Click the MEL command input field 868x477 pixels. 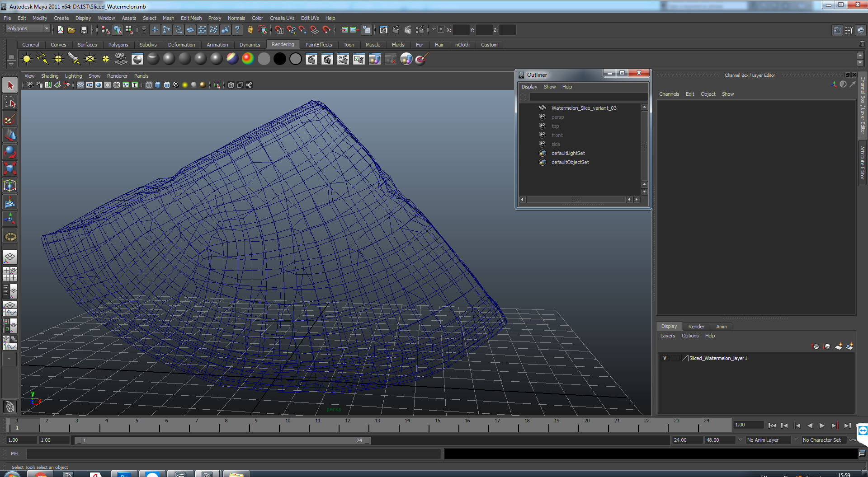click(x=233, y=454)
